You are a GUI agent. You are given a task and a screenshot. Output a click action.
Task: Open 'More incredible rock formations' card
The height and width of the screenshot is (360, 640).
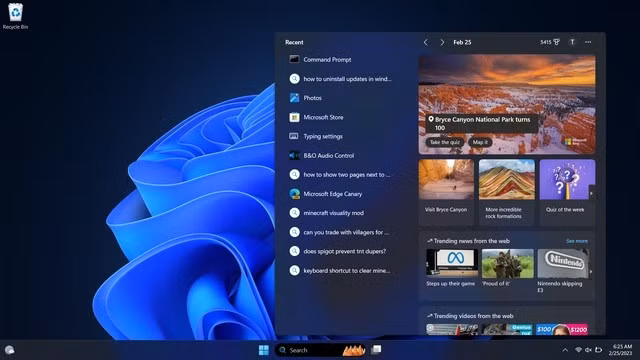(507, 192)
